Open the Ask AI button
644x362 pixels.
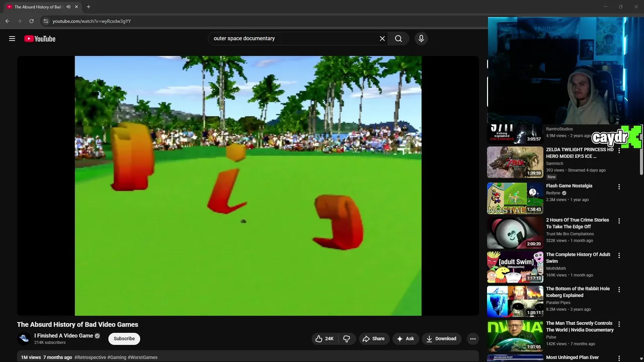405,339
